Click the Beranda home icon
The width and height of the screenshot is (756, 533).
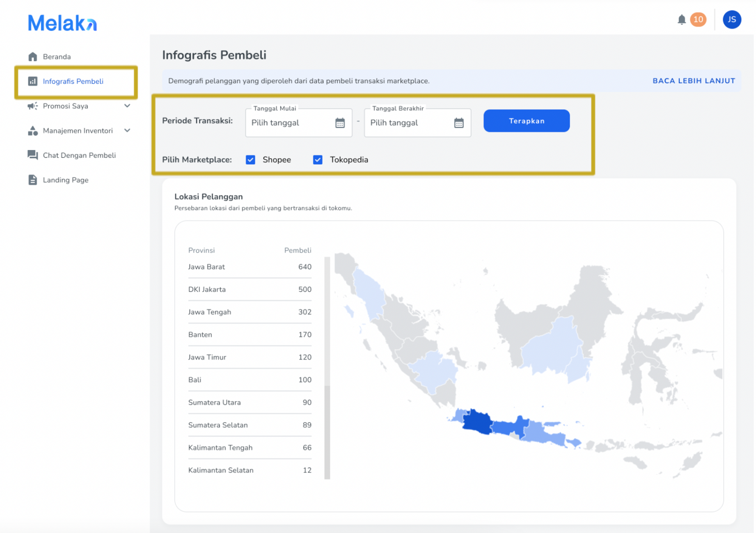click(x=33, y=57)
